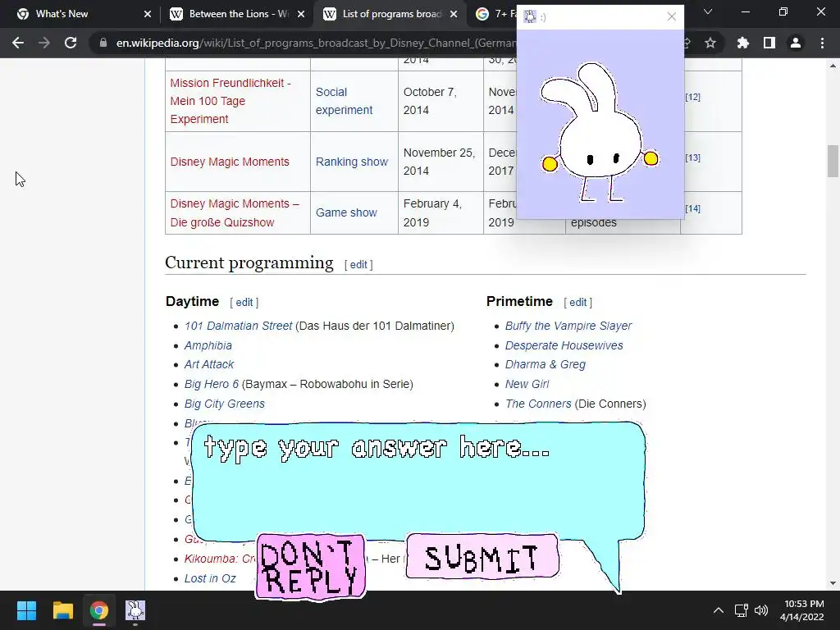Open the Dharma & Greg link
Screen dimensions: 840x630
coord(546,364)
